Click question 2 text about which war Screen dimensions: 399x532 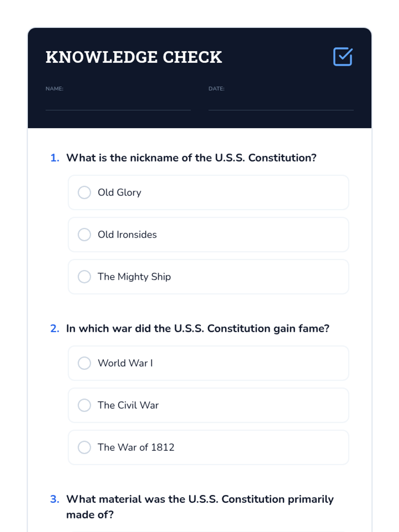pos(198,329)
